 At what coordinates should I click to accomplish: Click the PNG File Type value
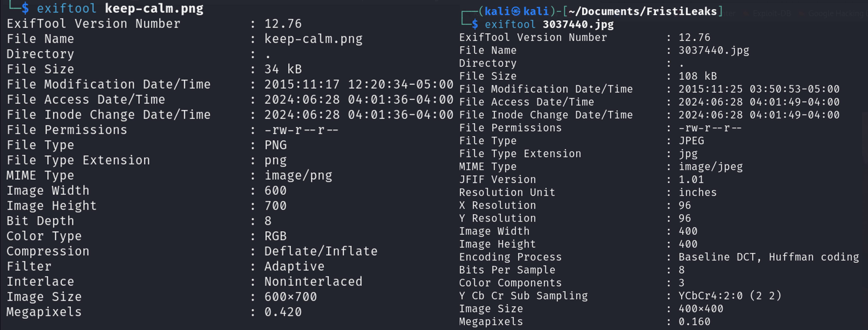point(276,145)
